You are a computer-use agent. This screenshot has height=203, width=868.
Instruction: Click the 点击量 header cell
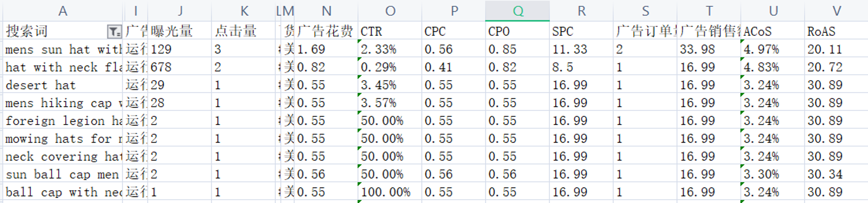tap(243, 31)
